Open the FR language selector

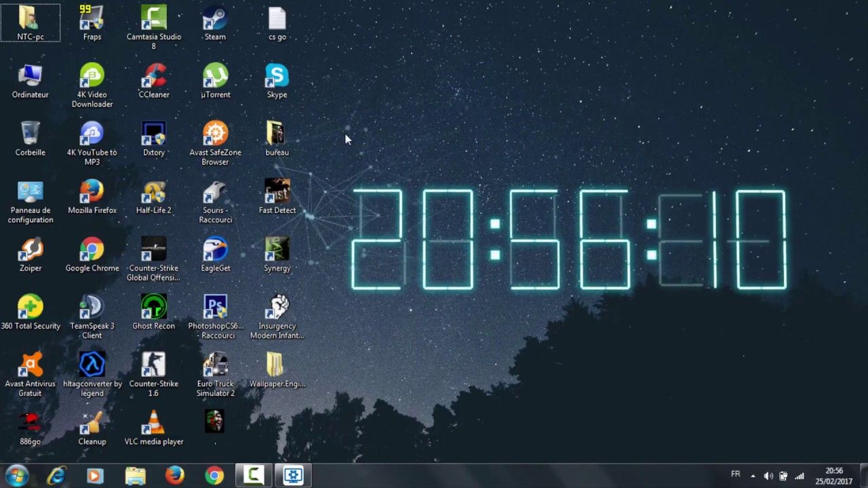coord(735,475)
